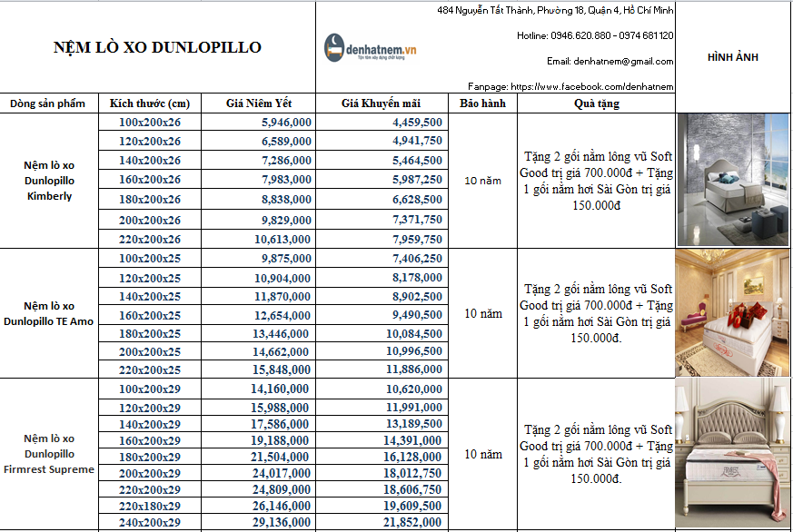
Task: Select list price 14,160,000
Action: (x=259, y=389)
